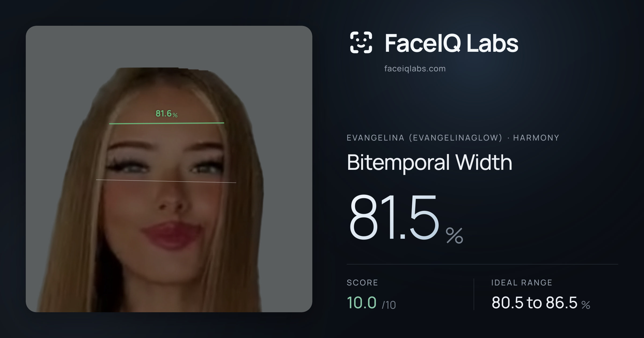The image size is (644, 338).
Task: Click the FaceIQ Labs face-scan logo icon
Action: [x=361, y=42]
